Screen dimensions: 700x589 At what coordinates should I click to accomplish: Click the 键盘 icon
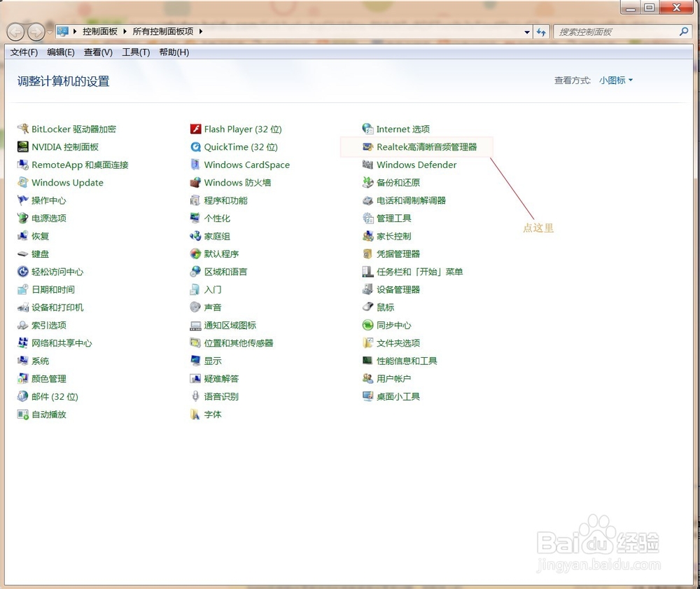pos(23,254)
